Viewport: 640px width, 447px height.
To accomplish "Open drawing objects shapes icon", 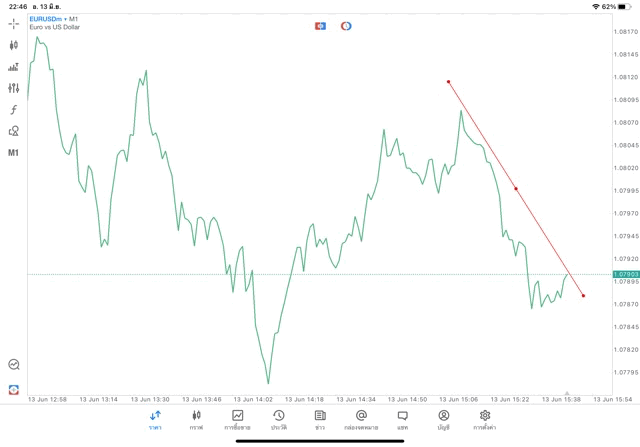I will tap(14, 131).
